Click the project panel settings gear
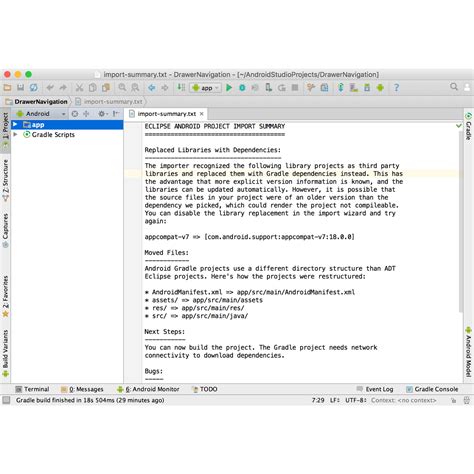Screen dimensions: 474x474 pos(102,114)
